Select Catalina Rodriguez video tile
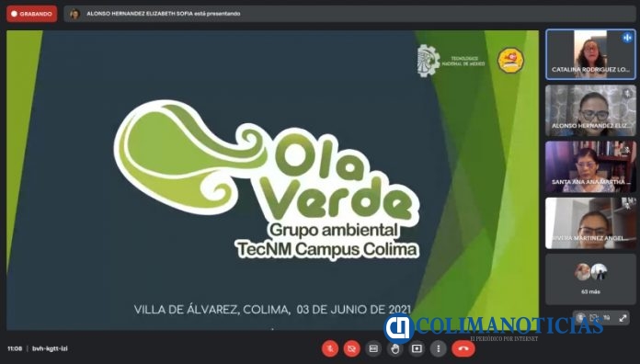 coord(590,54)
